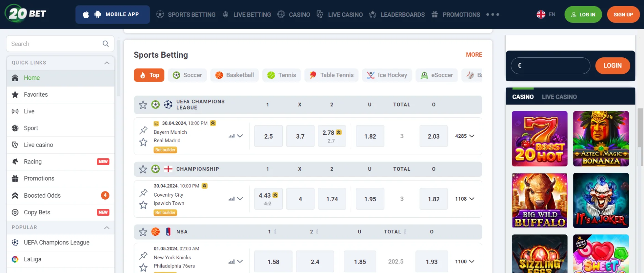Open the three-dot more navigation menu
The height and width of the screenshot is (273, 644).
pyautogui.click(x=493, y=14)
